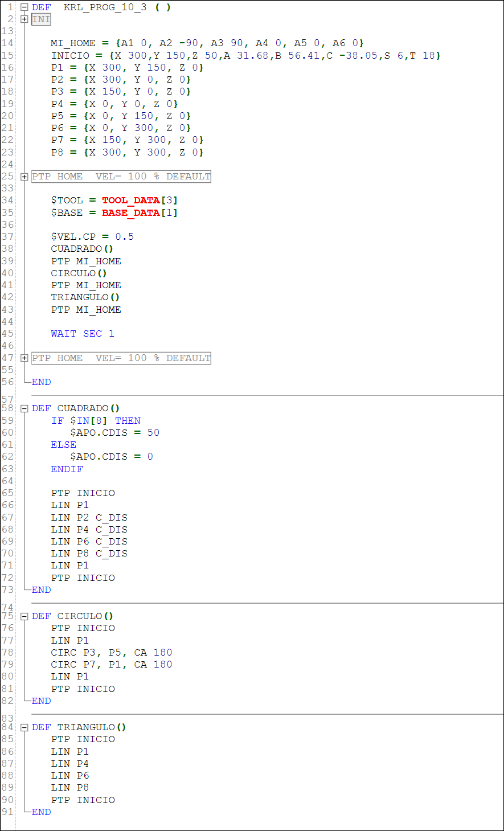
Task: Expand the first PTP HOME fold
Action: (24, 177)
